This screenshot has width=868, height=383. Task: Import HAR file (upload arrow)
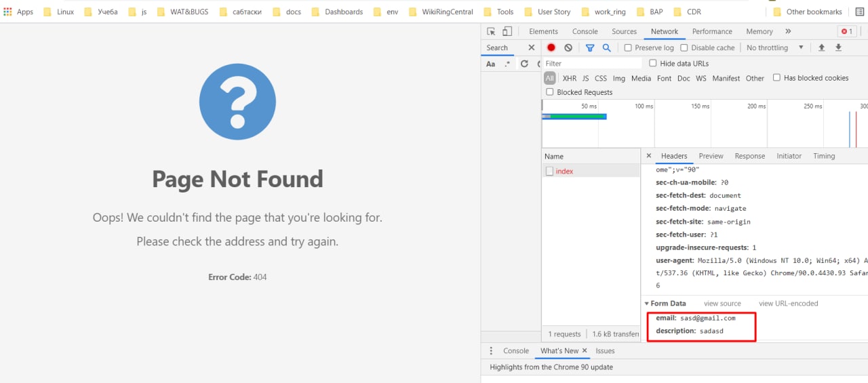822,47
